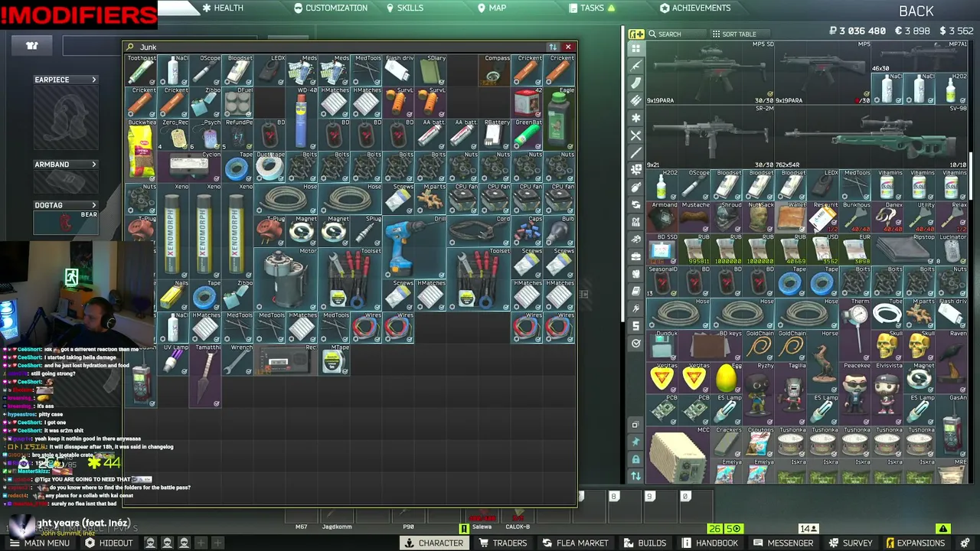Click the M.parts item
Screen dimensions: 980x551
430,199
